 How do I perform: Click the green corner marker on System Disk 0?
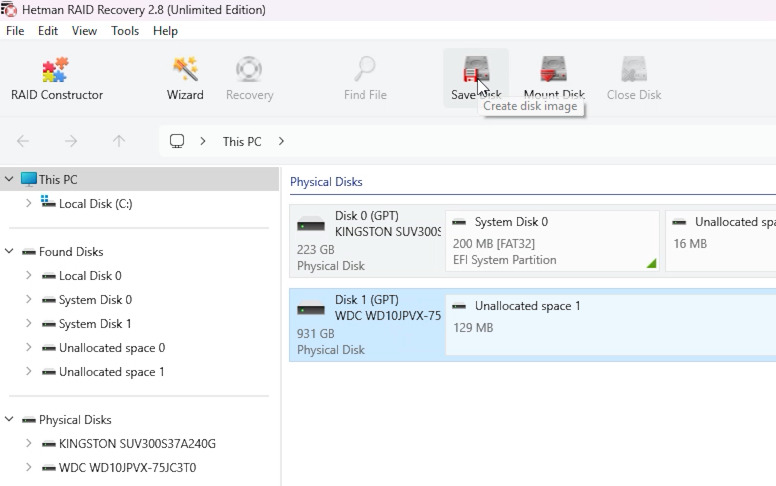click(x=652, y=264)
